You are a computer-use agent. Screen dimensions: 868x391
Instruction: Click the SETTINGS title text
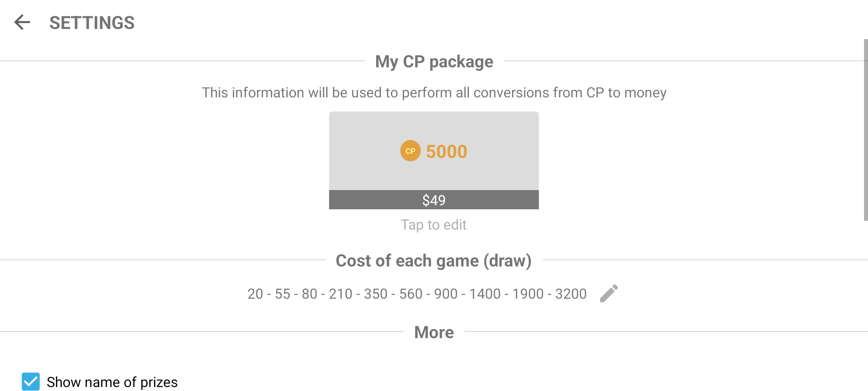(x=92, y=23)
